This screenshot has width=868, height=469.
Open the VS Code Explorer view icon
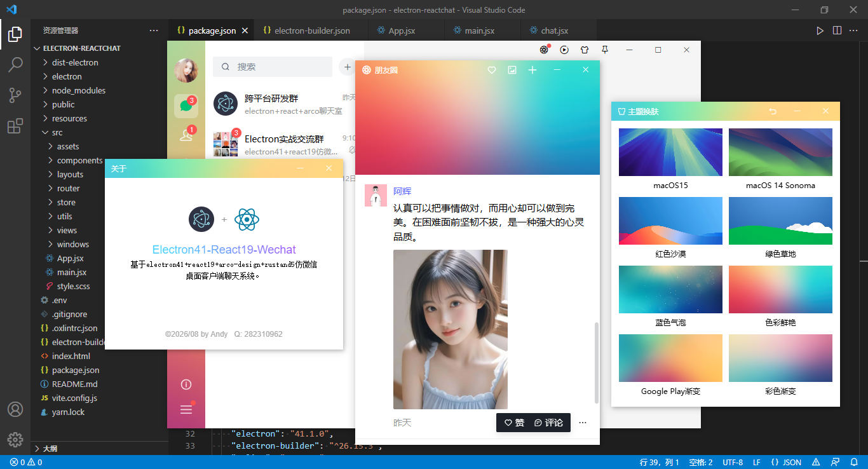click(15, 34)
